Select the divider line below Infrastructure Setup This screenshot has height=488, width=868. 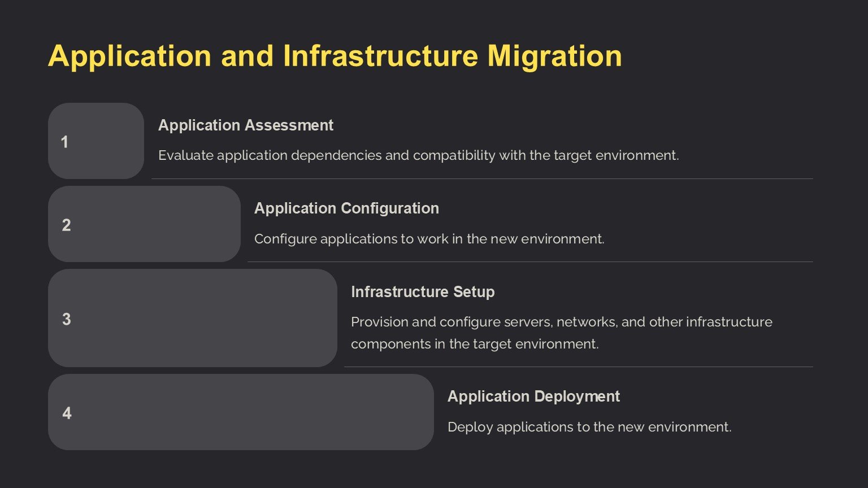pyautogui.click(x=578, y=367)
